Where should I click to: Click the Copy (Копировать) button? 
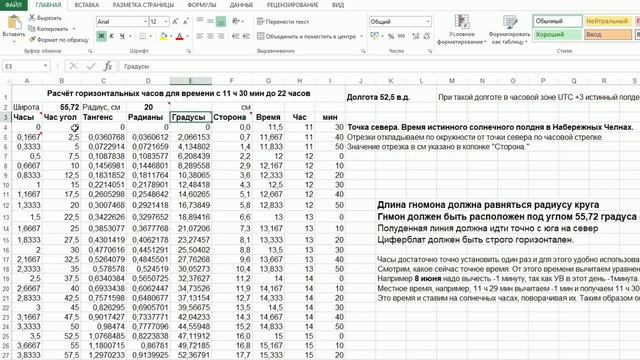[48, 29]
